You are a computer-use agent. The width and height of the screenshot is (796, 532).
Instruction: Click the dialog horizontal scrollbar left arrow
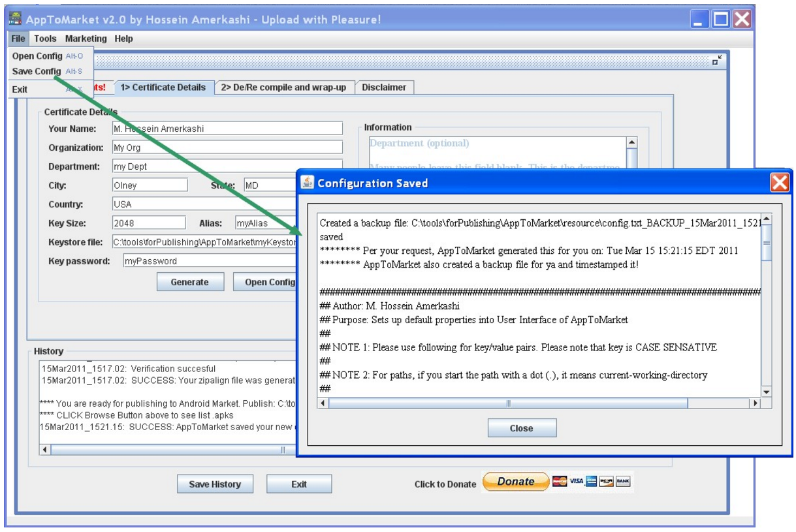[323, 403]
